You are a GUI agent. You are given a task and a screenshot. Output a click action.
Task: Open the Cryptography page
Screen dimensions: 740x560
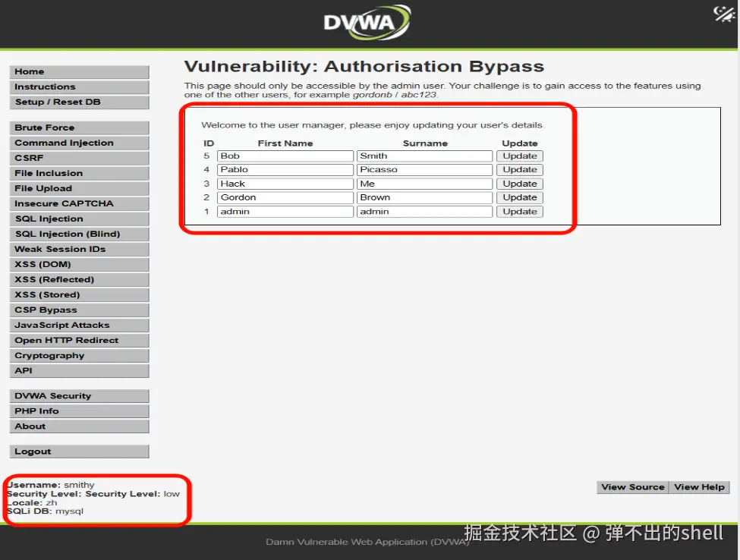pyautogui.click(x=79, y=355)
